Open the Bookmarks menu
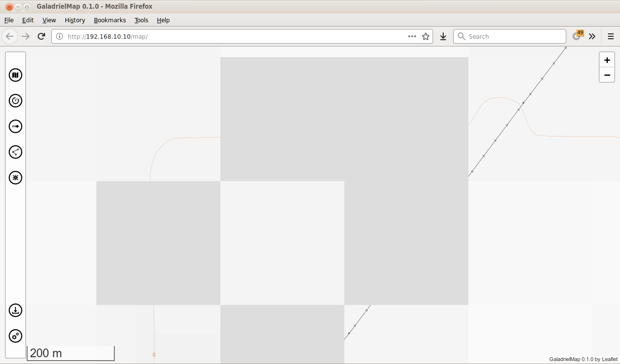Image resolution: width=620 pixels, height=364 pixels. pos(109,20)
